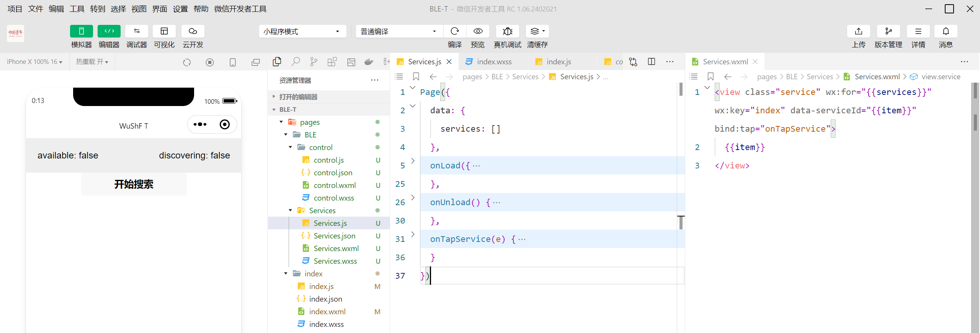Click the right editor vertical scrollbar

click(975, 208)
